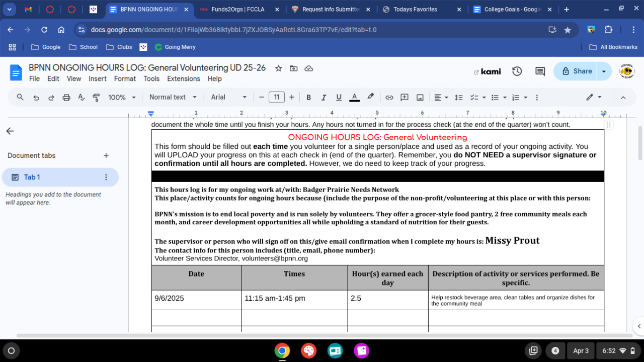Star the BPNN document

tap(278, 68)
